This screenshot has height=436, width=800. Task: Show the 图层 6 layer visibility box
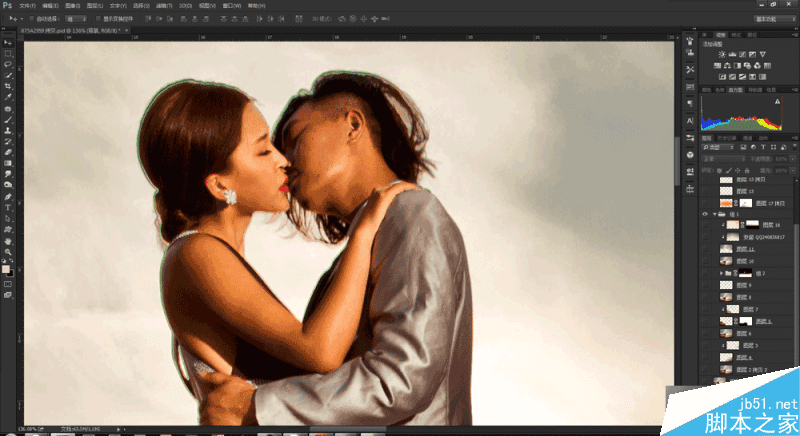tap(705, 334)
